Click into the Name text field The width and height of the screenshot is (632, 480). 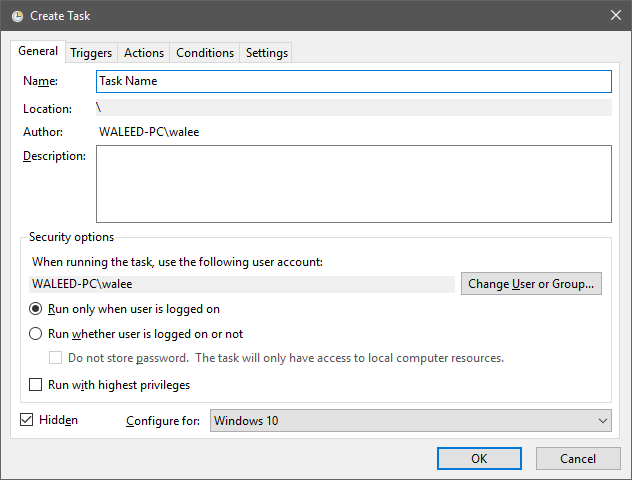click(354, 81)
